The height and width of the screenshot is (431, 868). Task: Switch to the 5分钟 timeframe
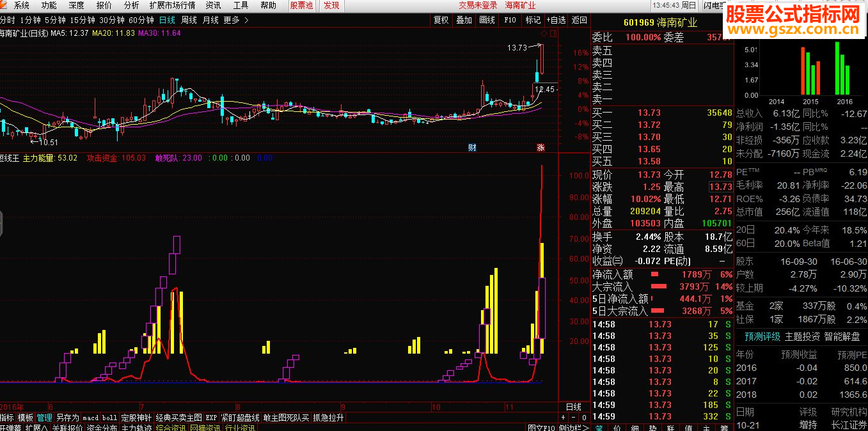point(56,20)
